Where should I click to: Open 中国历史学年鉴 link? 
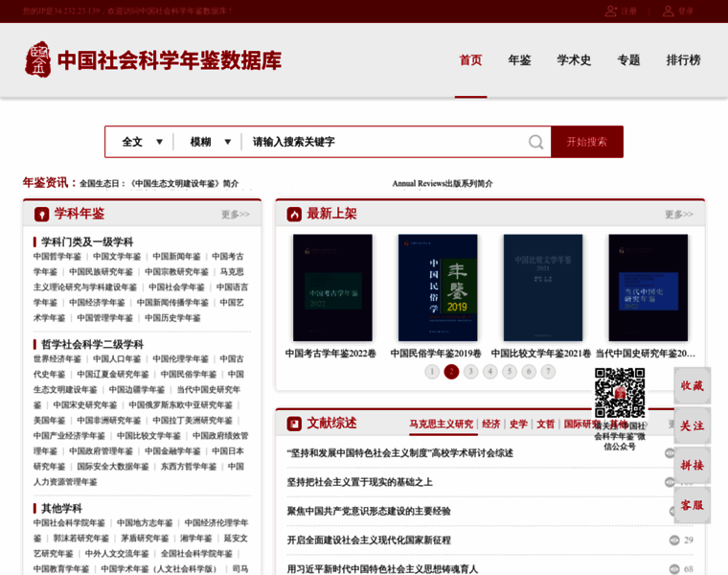point(172,318)
